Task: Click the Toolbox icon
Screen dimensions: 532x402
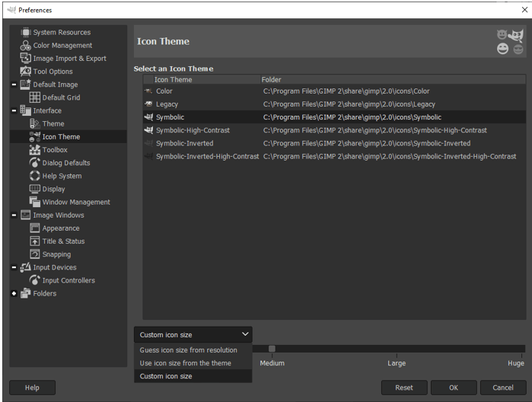Action: click(34, 150)
